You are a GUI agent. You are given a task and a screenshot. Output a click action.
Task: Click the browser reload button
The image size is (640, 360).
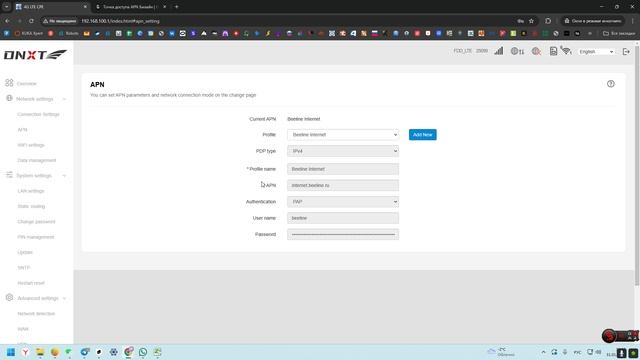tap(31, 21)
